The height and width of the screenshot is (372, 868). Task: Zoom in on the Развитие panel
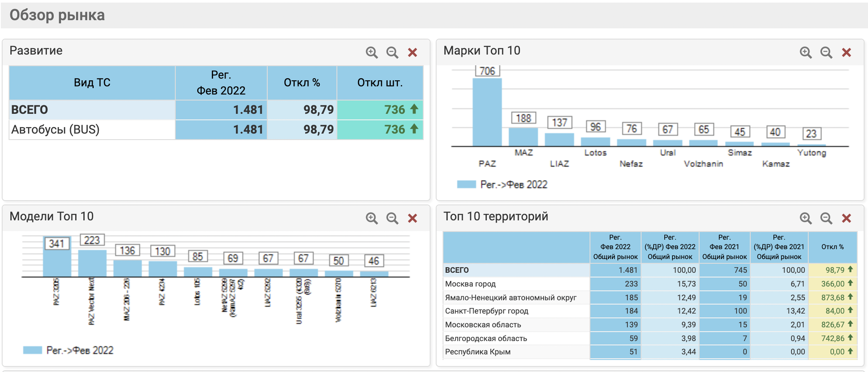pyautogui.click(x=371, y=52)
